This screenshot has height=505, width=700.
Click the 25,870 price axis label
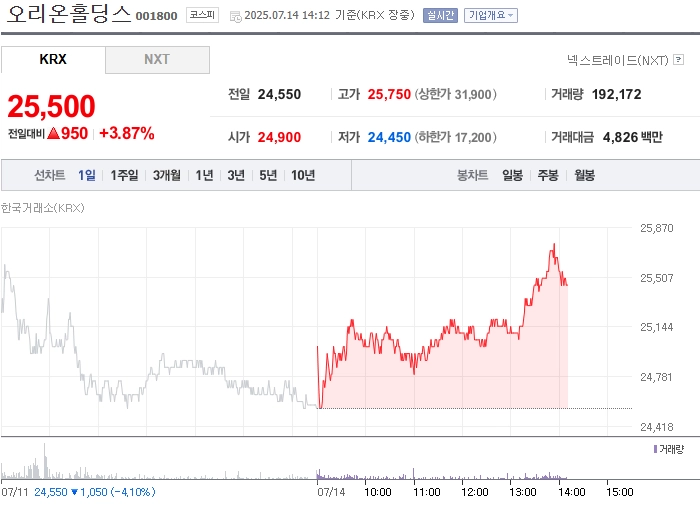657,228
